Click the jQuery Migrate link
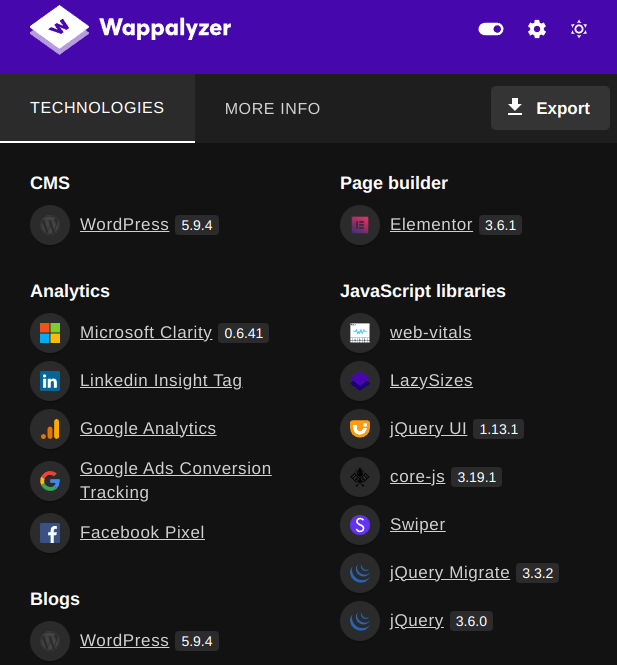 point(449,573)
